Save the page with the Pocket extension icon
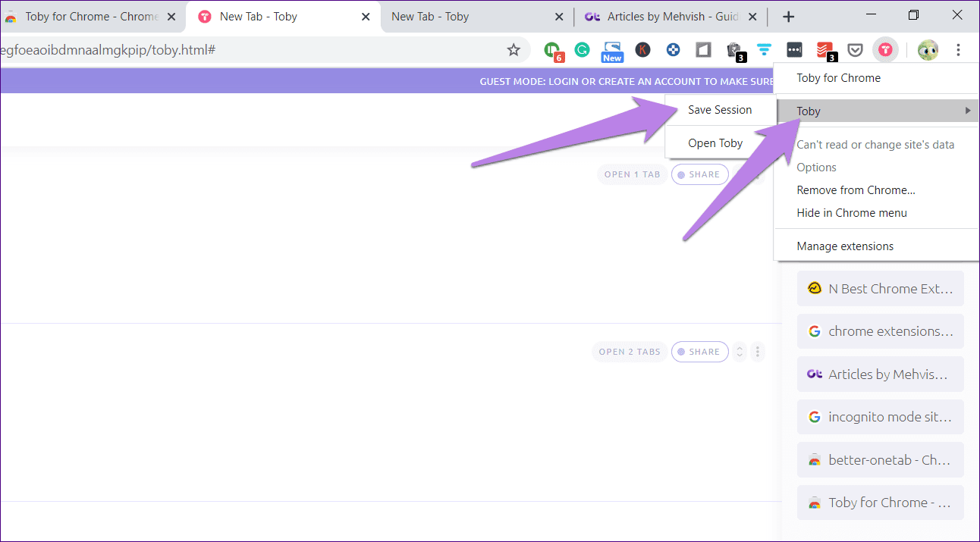 [855, 49]
